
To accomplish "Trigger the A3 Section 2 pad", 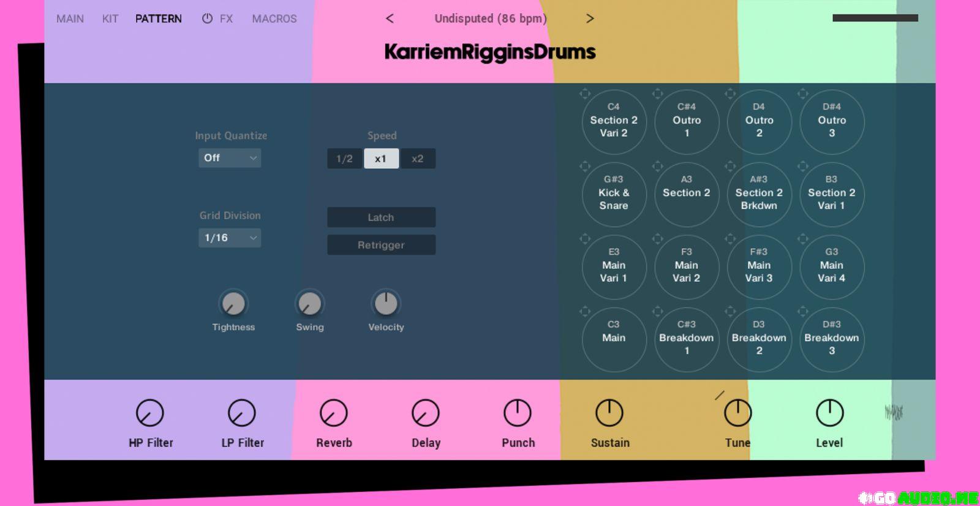I will click(x=687, y=194).
